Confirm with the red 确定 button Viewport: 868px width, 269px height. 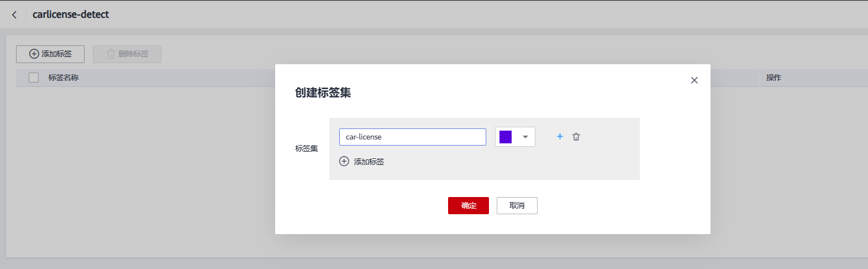pyautogui.click(x=468, y=205)
